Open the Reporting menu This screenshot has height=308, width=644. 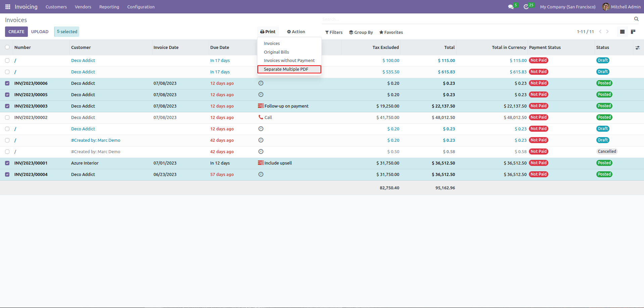coord(109,7)
